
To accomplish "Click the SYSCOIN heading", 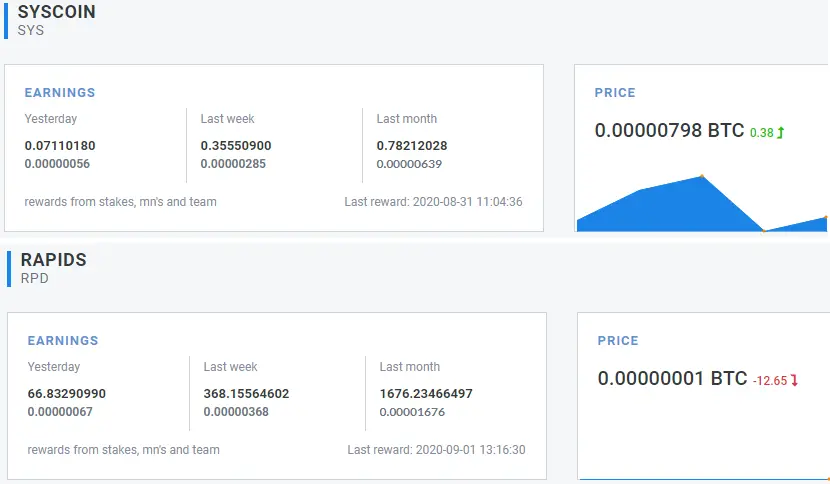I will tap(57, 12).
